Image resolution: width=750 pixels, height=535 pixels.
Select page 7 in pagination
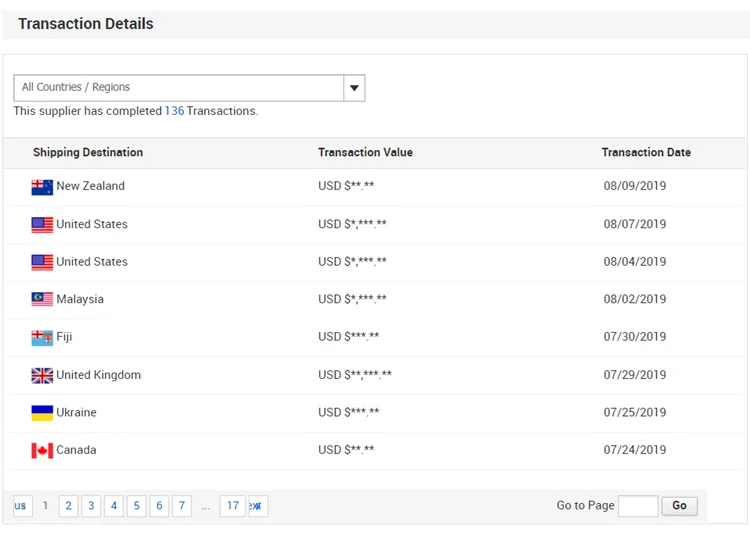pos(182,506)
